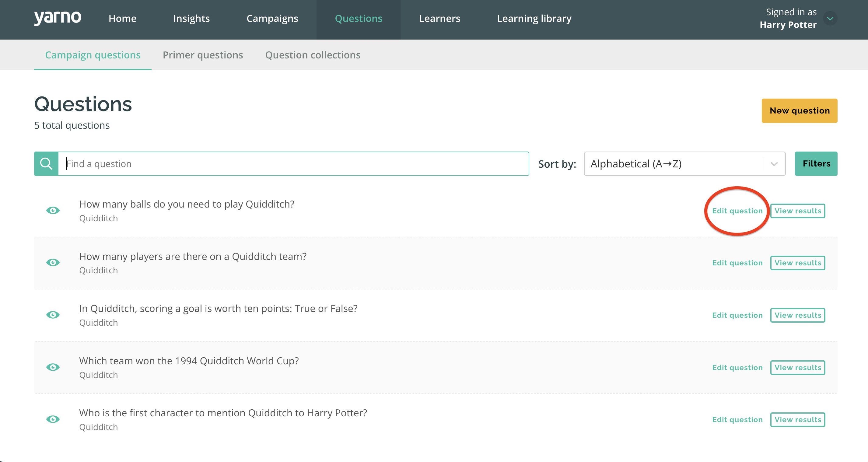Image resolution: width=868 pixels, height=462 pixels.
Task: Click the sort dropdown arrow chevron
Action: (x=774, y=164)
